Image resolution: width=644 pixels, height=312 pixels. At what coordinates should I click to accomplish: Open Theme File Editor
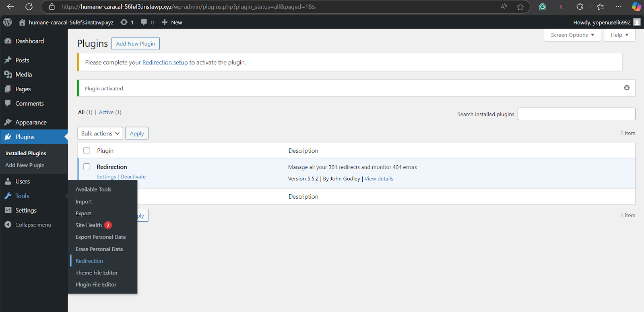97,273
